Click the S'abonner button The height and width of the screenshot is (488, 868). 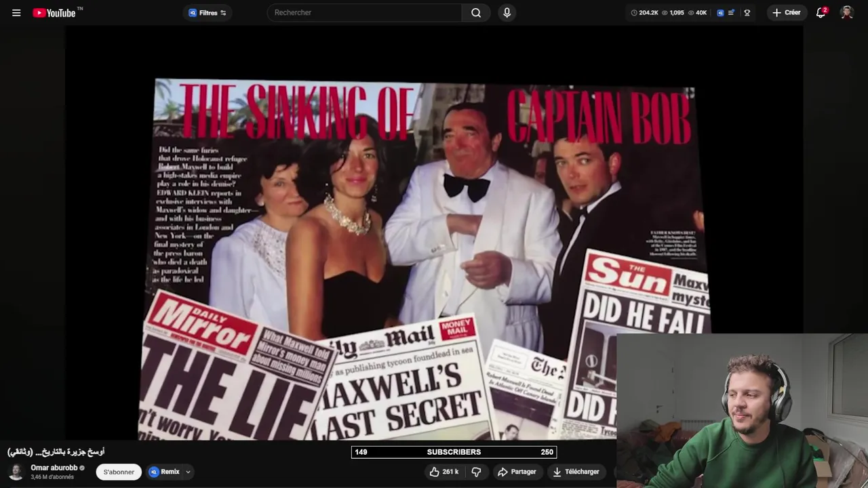[119, 472]
